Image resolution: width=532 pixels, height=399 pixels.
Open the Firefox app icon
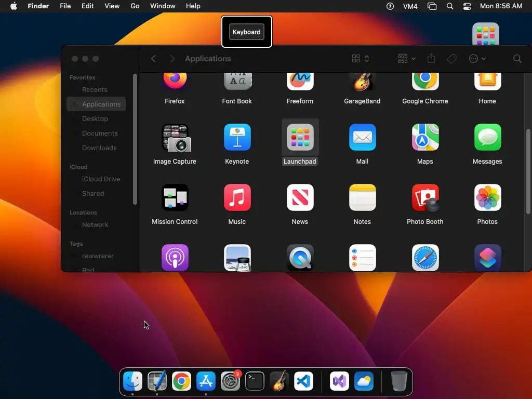175,81
